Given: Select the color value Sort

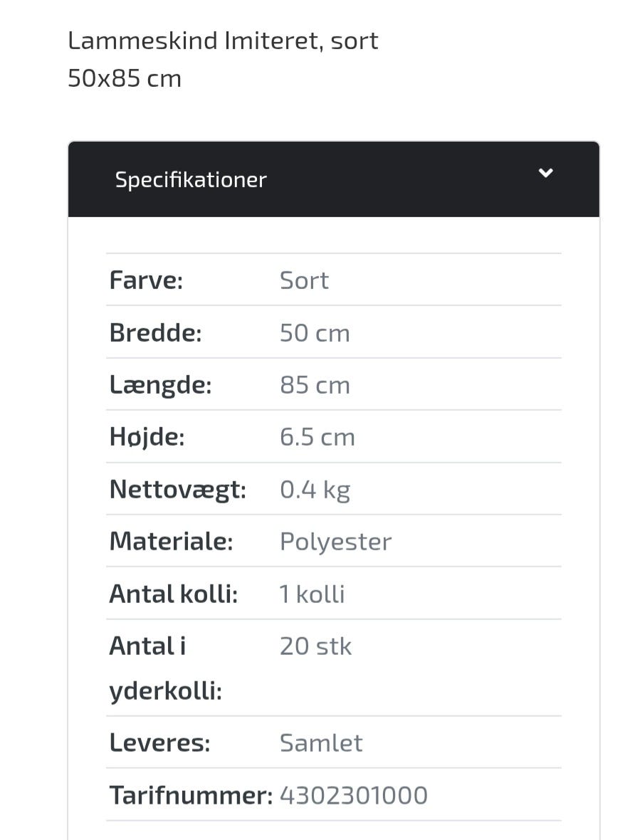Looking at the screenshot, I should (x=304, y=280).
